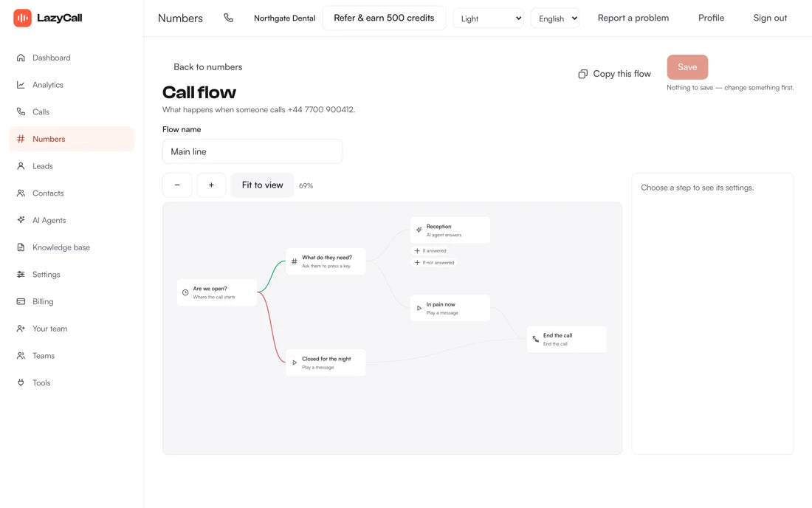
Task: Click the Save button
Action: [x=687, y=66]
